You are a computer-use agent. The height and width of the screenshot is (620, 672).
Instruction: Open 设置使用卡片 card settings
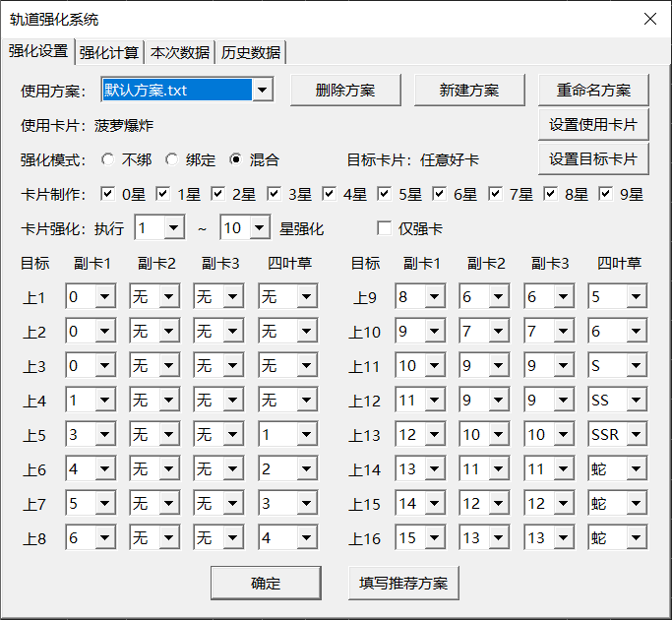click(593, 125)
